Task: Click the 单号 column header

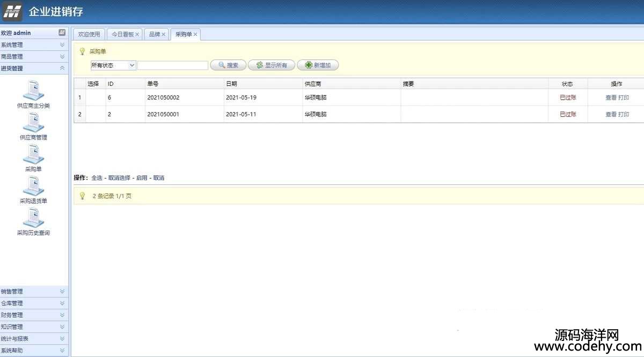Action: pyautogui.click(x=184, y=84)
